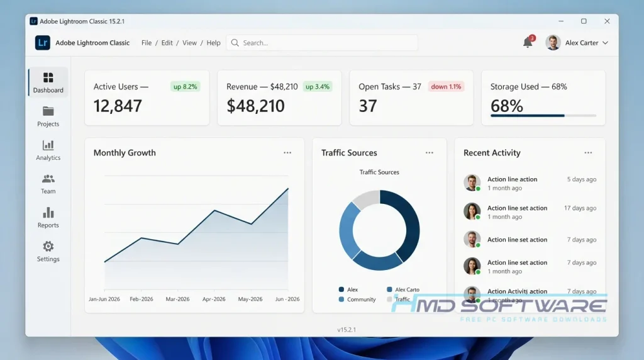Click the 'down 1.1%' tasks badge
The width and height of the screenshot is (644, 360).
point(446,87)
